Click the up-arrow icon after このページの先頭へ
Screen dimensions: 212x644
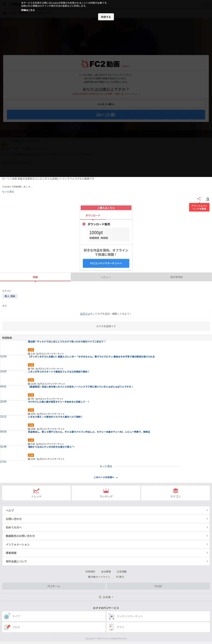(x=117, y=477)
